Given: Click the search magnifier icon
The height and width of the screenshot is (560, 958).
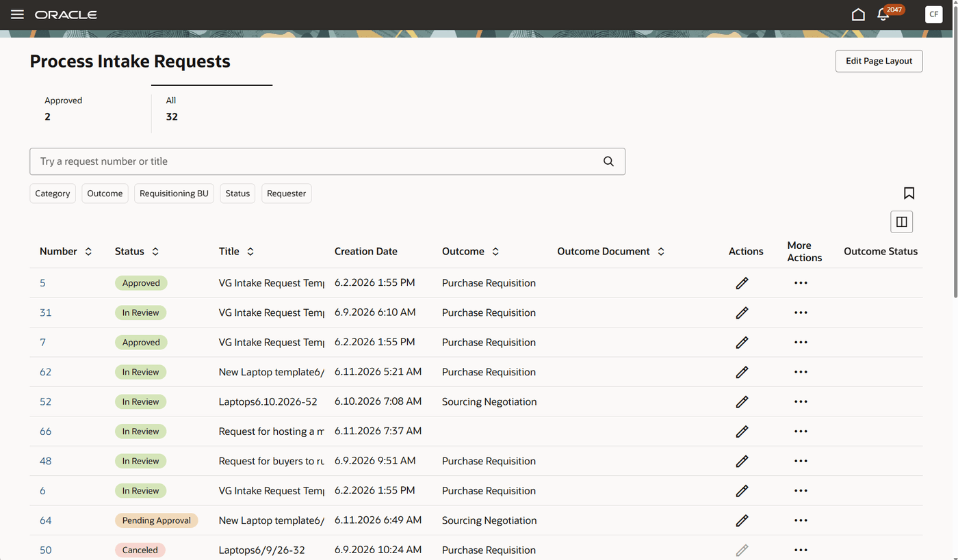Looking at the screenshot, I should tap(608, 161).
